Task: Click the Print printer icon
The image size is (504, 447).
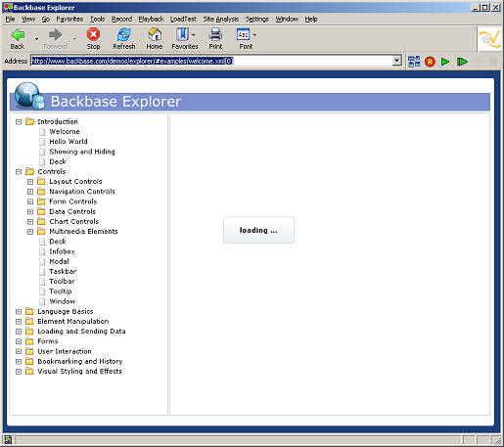Action: point(215,34)
